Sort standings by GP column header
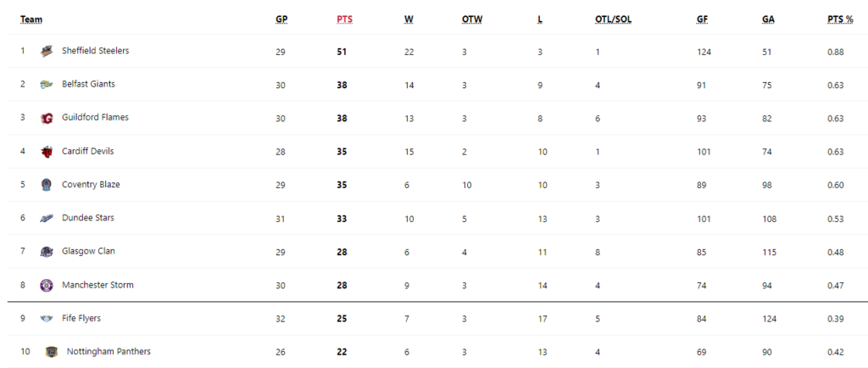 pyautogui.click(x=281, y=20)
